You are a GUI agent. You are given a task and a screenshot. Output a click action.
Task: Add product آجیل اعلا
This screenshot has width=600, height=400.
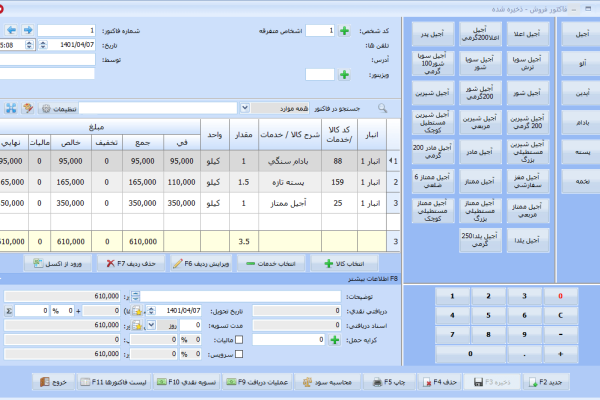(528, 34)
